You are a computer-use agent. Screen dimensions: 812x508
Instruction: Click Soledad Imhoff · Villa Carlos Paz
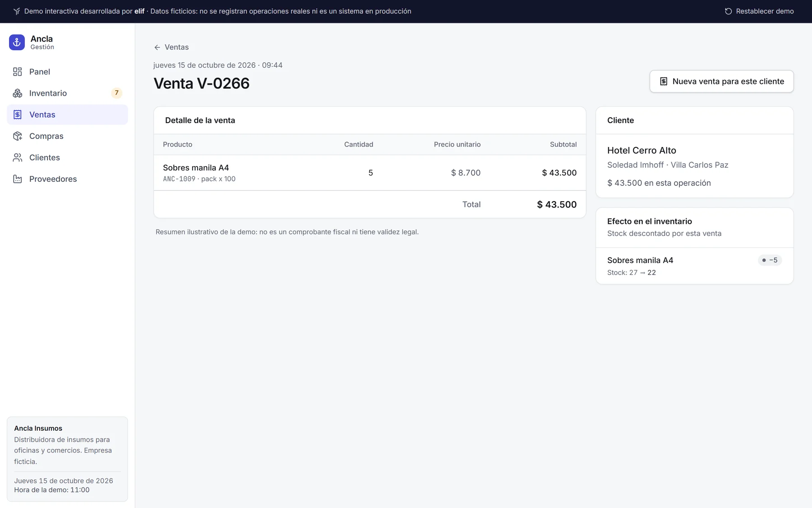(x=668, y=165)
